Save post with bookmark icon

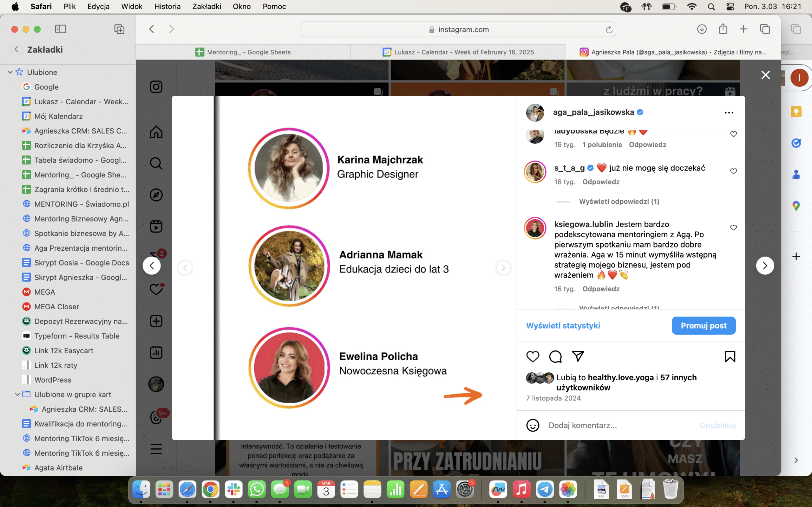730,356
